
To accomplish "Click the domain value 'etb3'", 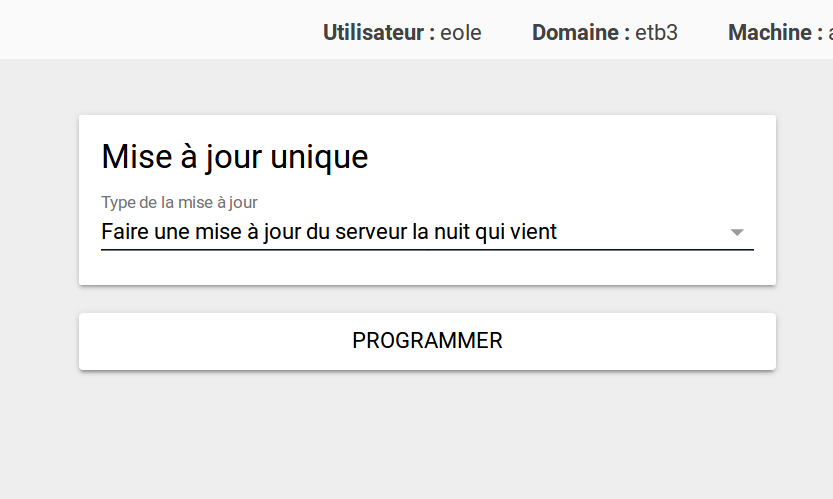I will click(x=657, y=32).
